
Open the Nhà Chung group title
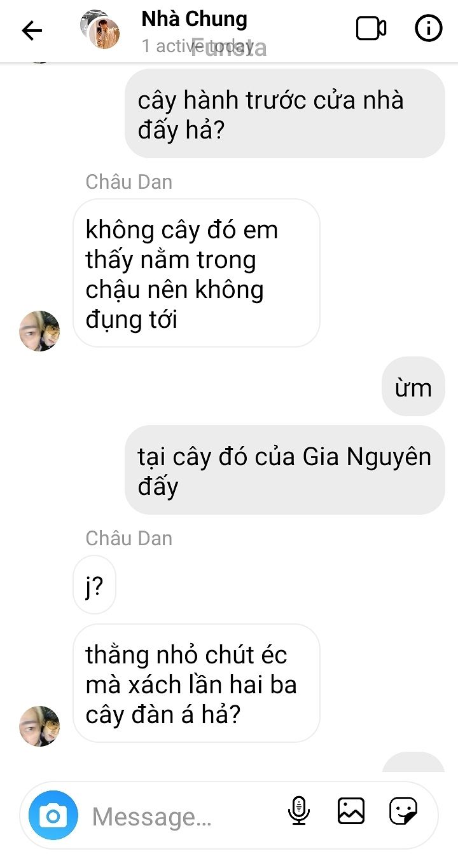click(x=194, y=19)
